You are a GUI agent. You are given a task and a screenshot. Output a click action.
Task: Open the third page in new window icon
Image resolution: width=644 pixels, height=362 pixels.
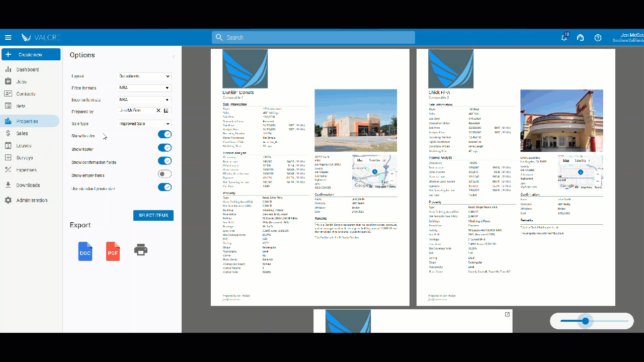[x=507, y=314]
